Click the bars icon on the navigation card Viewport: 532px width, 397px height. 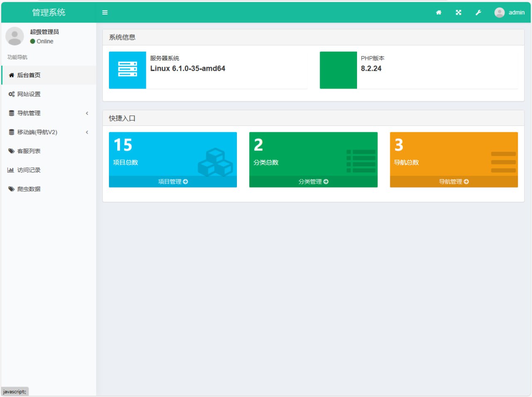[503, 162]
